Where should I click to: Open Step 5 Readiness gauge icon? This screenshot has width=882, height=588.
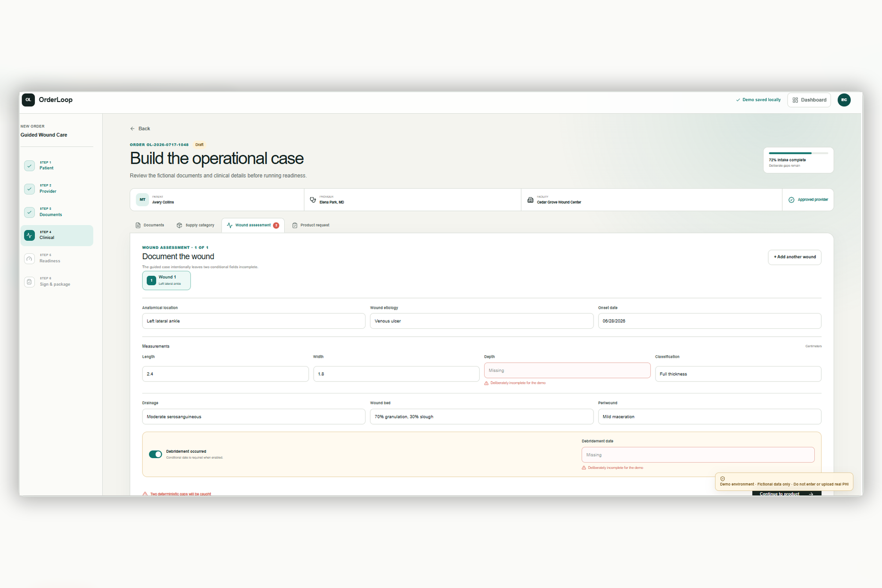coord(29,259)
